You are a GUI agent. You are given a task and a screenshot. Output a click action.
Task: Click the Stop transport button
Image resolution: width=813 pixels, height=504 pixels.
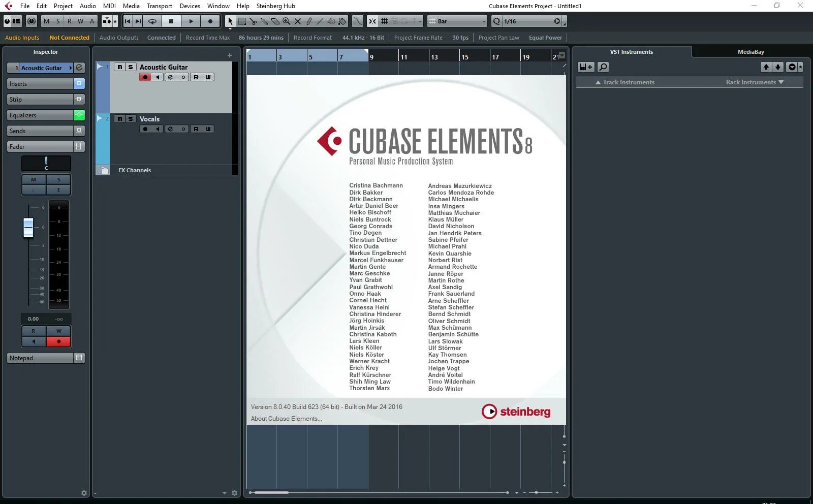pyautogui.click(x=171, y=21)
